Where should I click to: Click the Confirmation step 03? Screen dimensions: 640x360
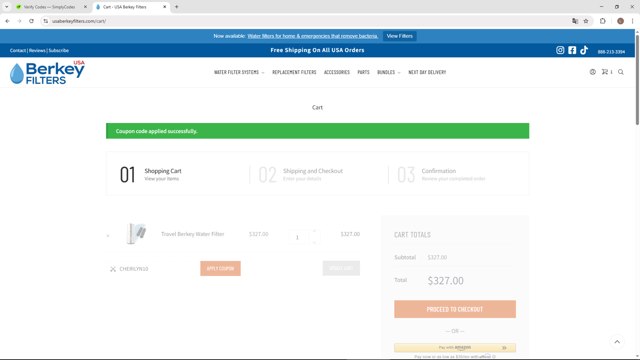click(x=441, y=174)
